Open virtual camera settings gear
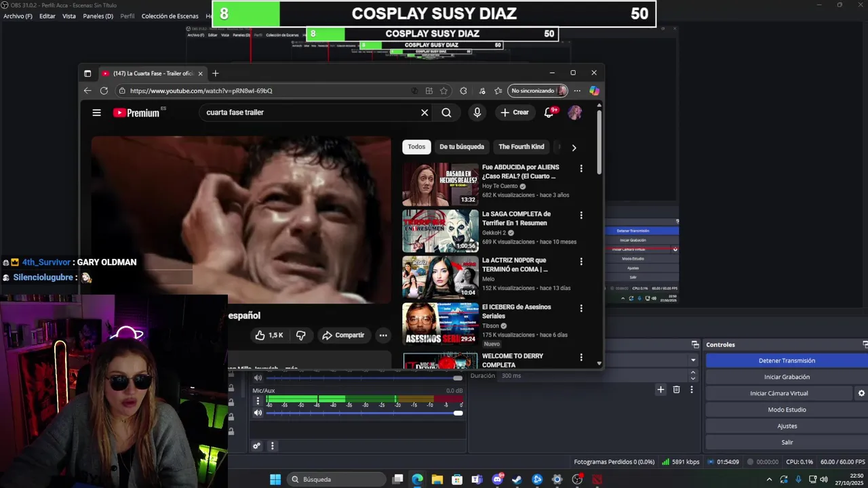Image resolution: width=868 pixels, height=488 pixels. click(861, 393)
